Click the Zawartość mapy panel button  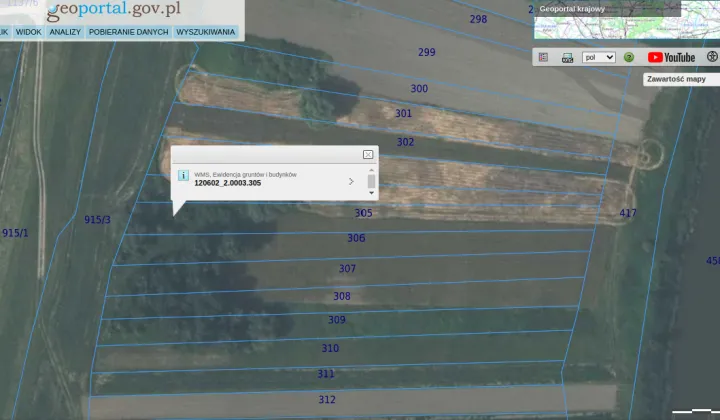677,78
